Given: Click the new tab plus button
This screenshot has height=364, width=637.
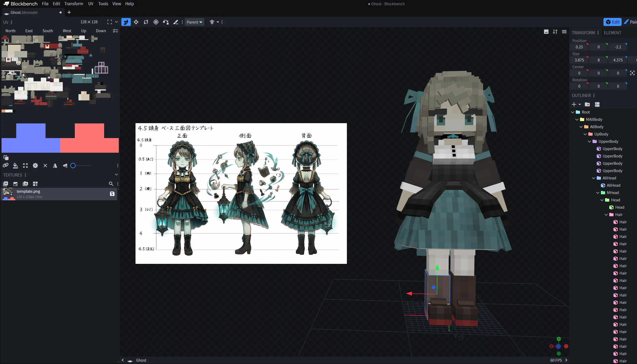Looking at the screenshot, I should 69,12.
